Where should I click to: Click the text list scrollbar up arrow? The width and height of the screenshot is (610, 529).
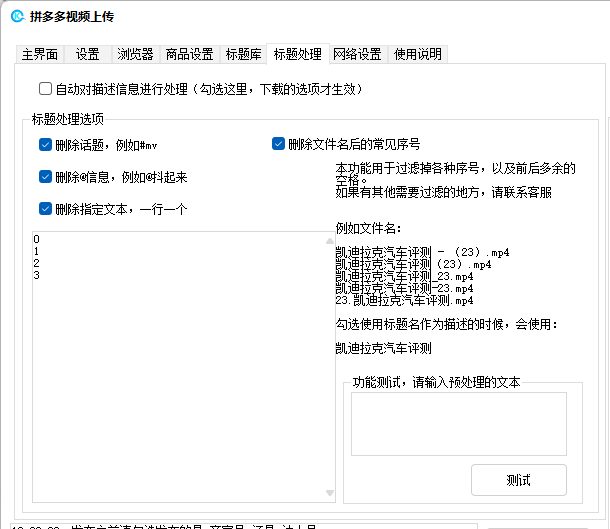tap(330, 241)
